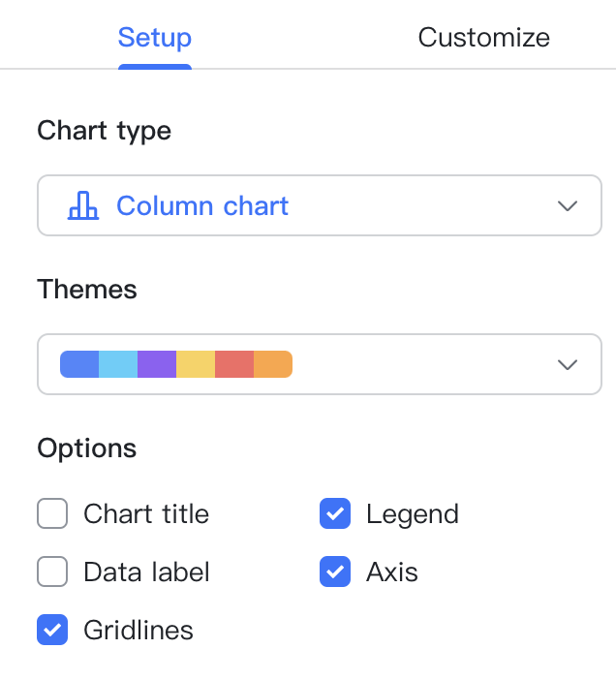Click the red theme color swatch
The image size is (616, 680).
[x=234, y=364]
